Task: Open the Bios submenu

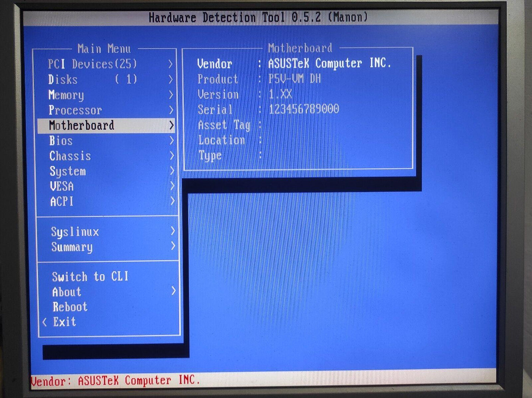Action: [61, 141]
